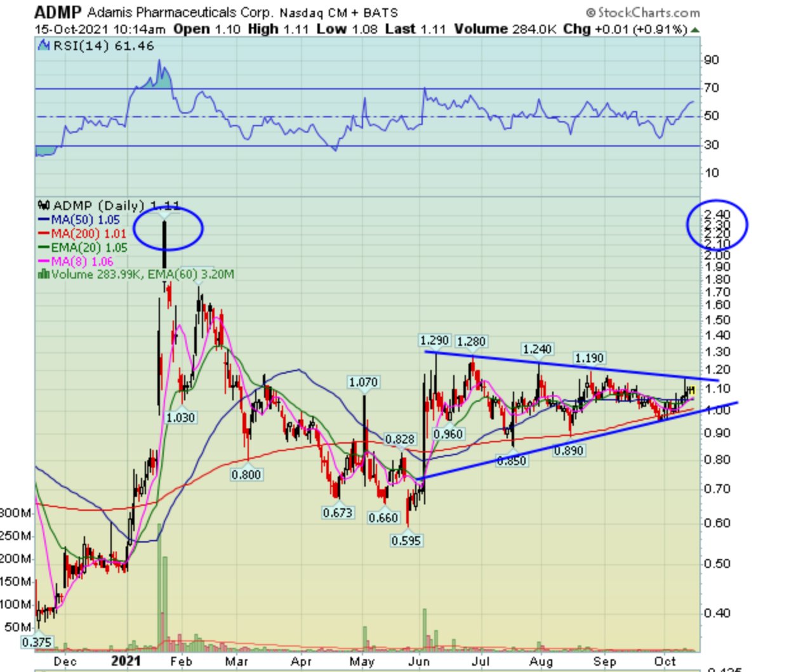Click the Volume 283.99K legend entry
Viewport: 789px width, 672px height.
pos(136,274)
